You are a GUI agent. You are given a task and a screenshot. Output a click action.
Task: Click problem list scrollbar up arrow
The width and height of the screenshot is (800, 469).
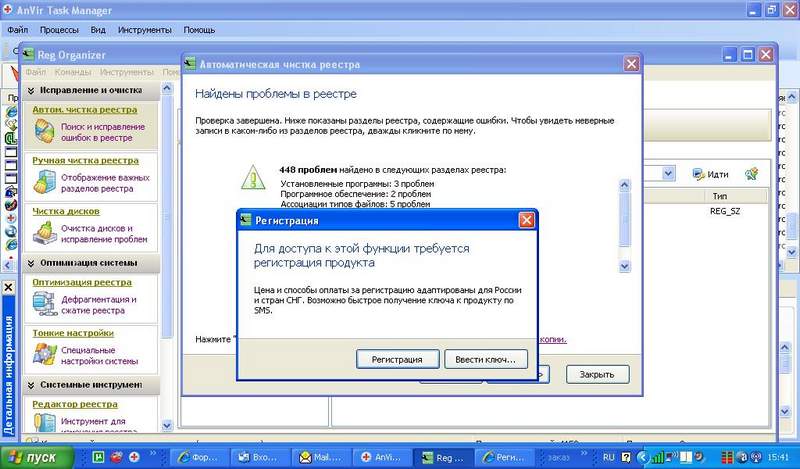point(624,185)
